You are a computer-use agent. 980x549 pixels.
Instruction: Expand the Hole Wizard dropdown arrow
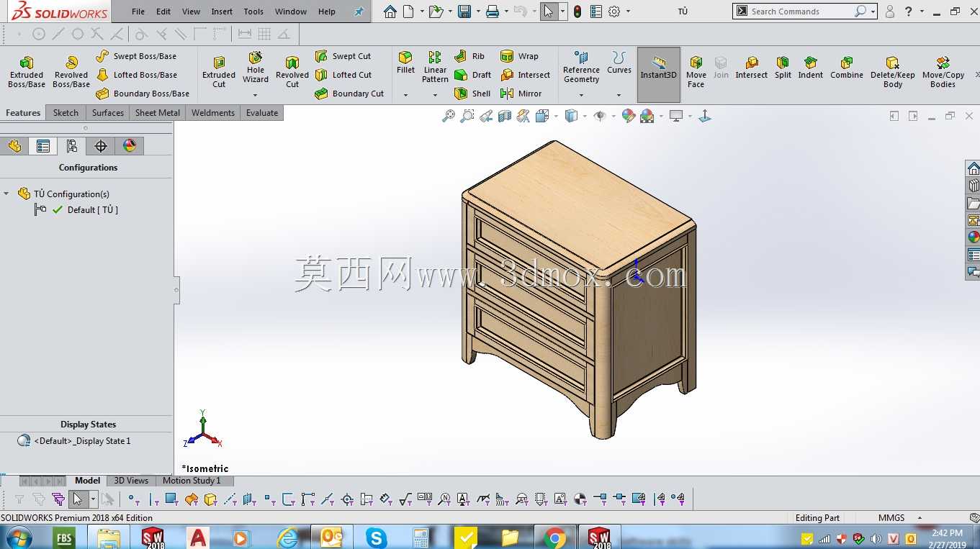[x=256, y=95]
